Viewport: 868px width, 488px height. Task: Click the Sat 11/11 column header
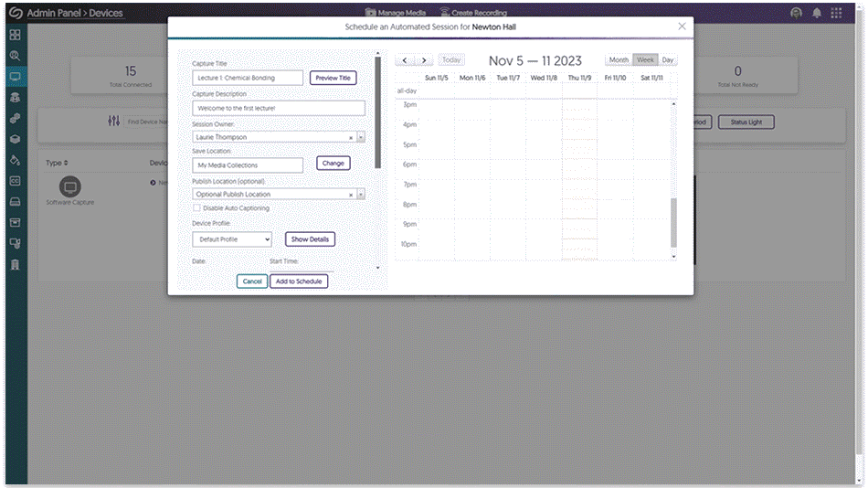(651, 78)
